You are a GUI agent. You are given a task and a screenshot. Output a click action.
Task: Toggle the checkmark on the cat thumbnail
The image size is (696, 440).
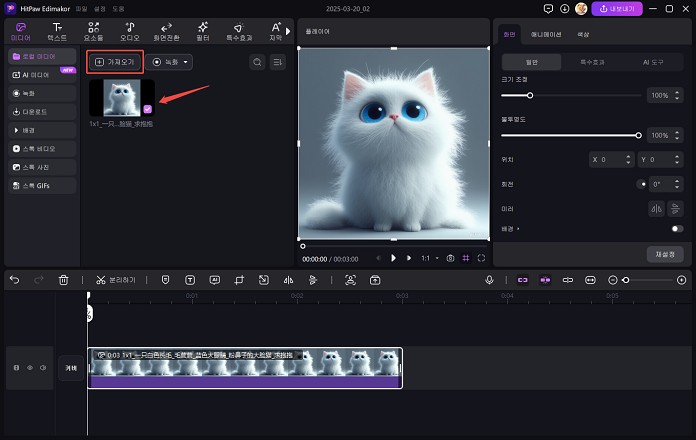click(x=148, y=109)
